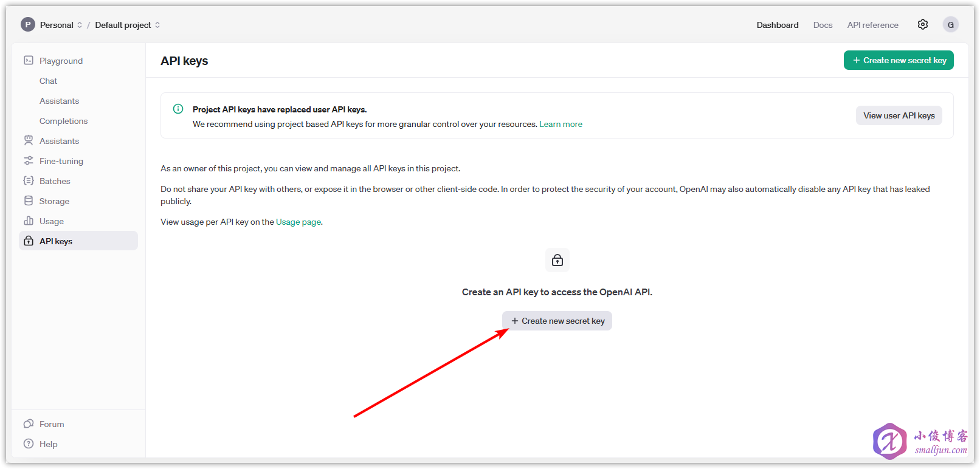
Task: Click the Help question mark icon
Action: pos(29,443)
